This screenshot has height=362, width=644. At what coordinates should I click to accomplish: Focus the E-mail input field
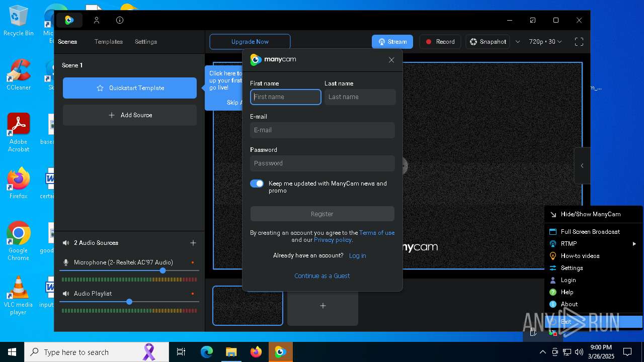[323, 130]
